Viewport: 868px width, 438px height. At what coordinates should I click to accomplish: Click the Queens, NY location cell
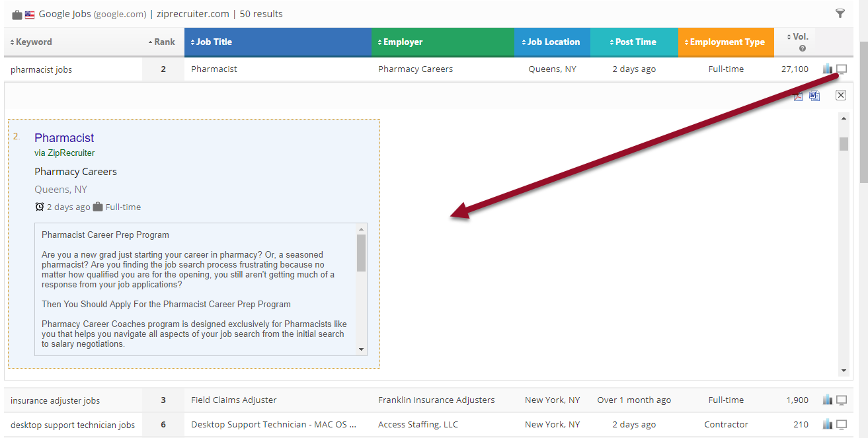pyautogui.click(x=552, y=69)
